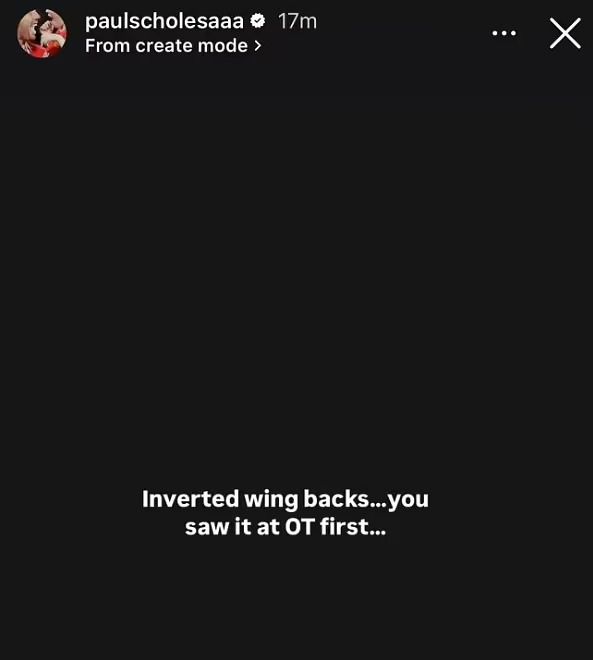
Task: Tap the Inverted wing backs story caption
Action: [285, 513]
